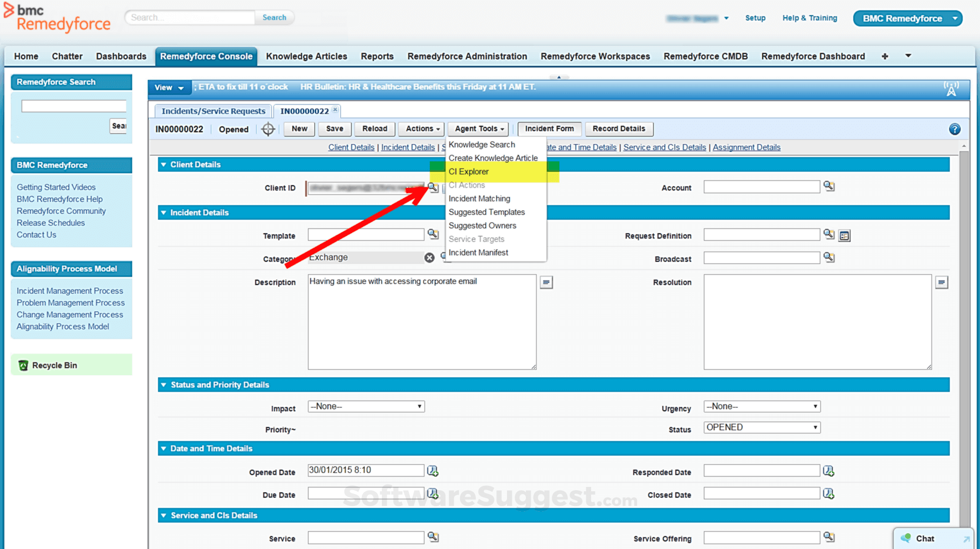Click the Opened Date field

click(366, 470)
